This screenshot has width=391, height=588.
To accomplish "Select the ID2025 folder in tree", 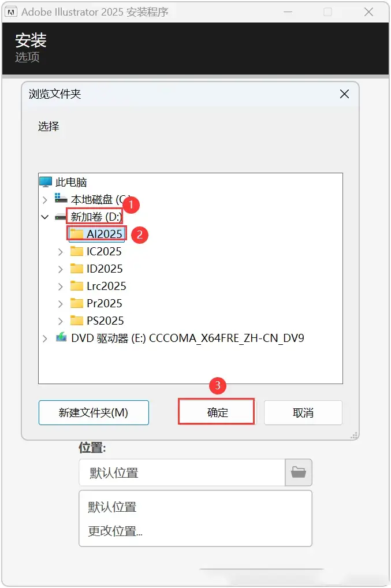I will [105, 269].
